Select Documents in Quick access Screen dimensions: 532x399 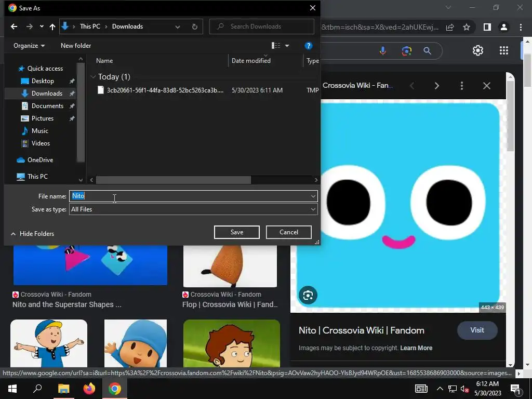tap(47, 106)
